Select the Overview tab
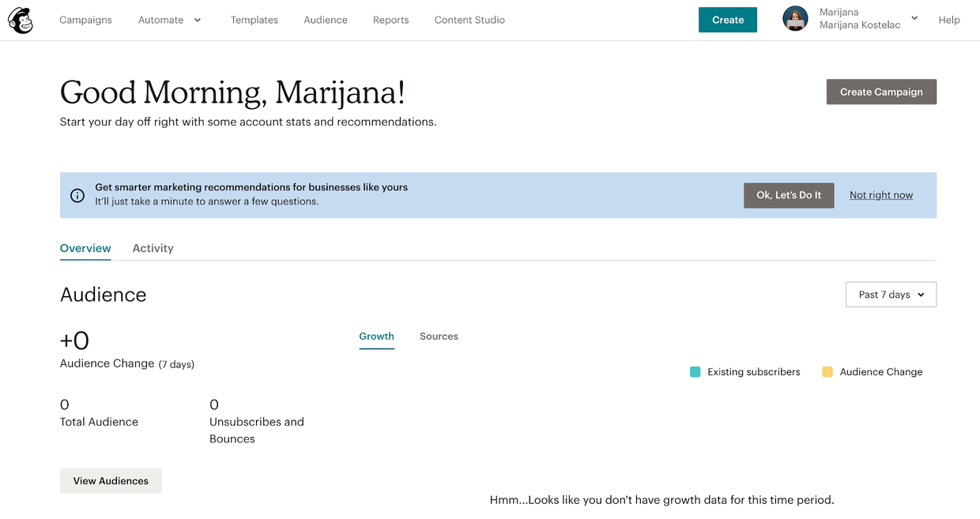The width and height of the screenshot is (980, 519). pos(85,248)
